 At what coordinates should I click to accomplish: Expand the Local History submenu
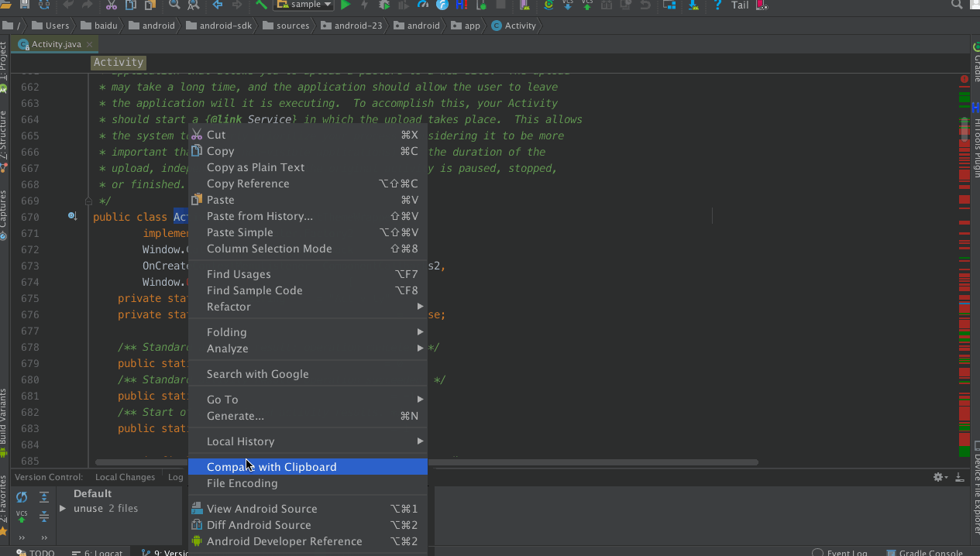(308, 441)
